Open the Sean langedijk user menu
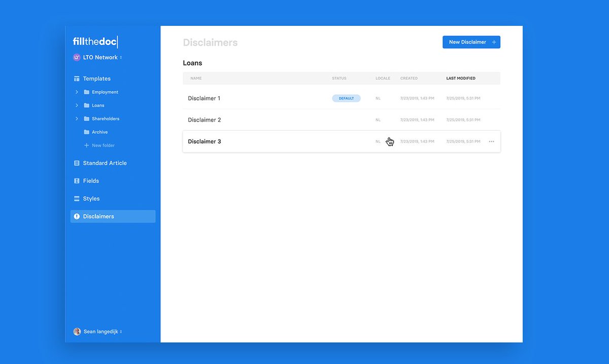Screen dimensions: 609x364 pos(98,332)
